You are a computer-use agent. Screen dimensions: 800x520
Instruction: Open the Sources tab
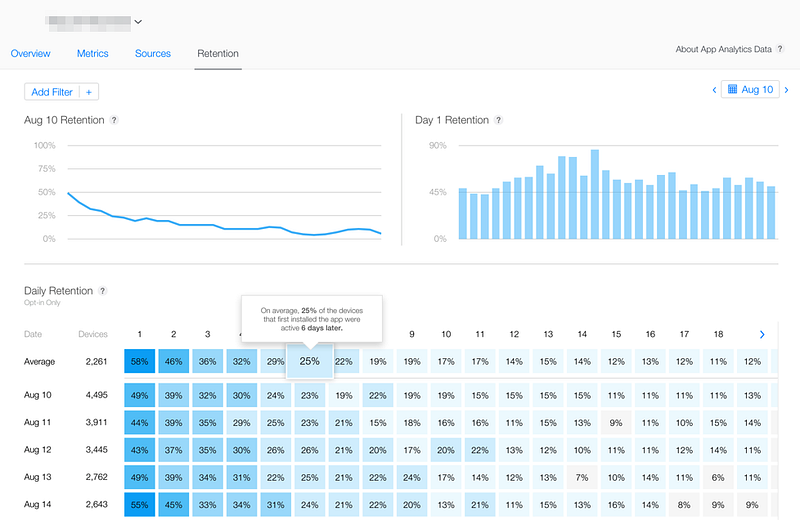click(x=153, y=54)
